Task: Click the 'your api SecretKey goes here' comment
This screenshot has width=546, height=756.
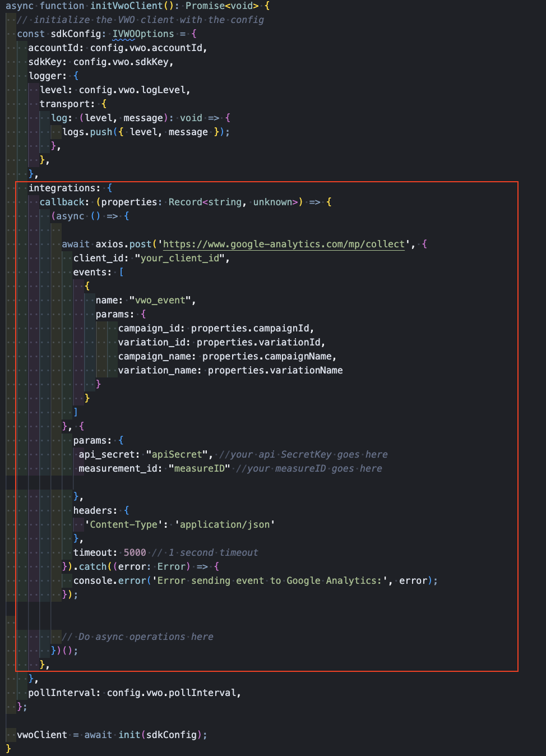Action: [303, 454]
